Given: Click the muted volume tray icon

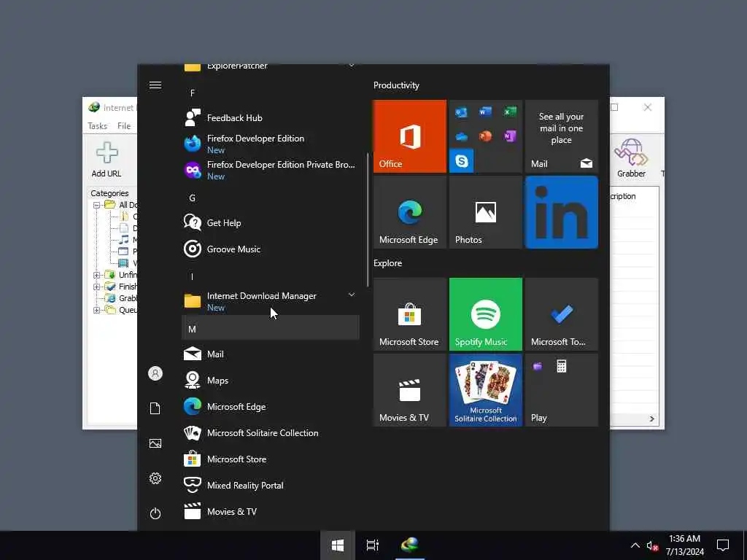Looking at the screenshot, I should [652, 545].
